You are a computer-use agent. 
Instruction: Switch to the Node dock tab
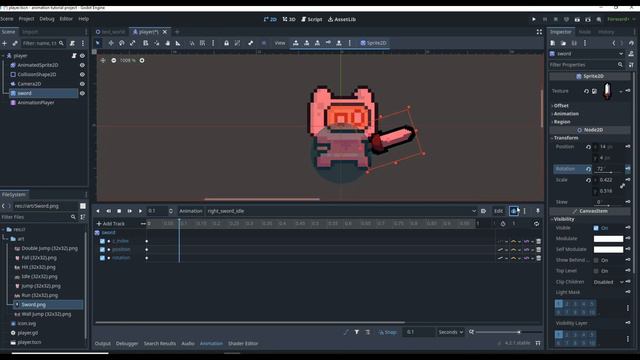(584, 32)
